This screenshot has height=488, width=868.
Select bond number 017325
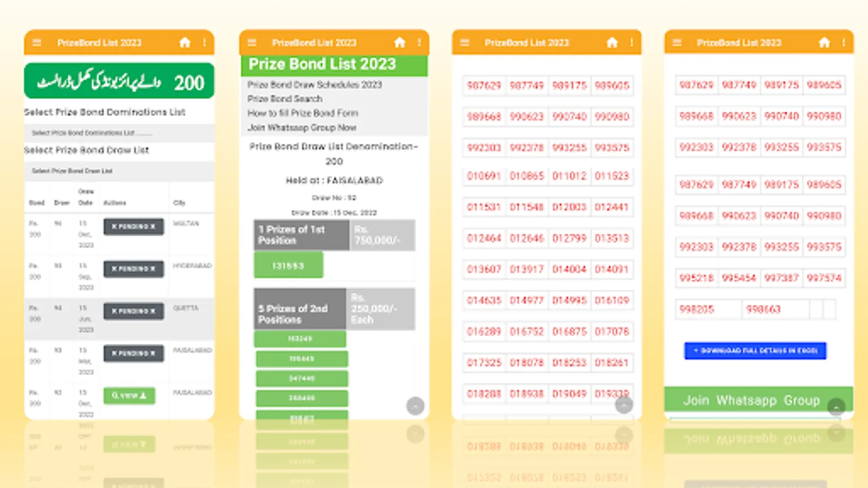[484, 362]
